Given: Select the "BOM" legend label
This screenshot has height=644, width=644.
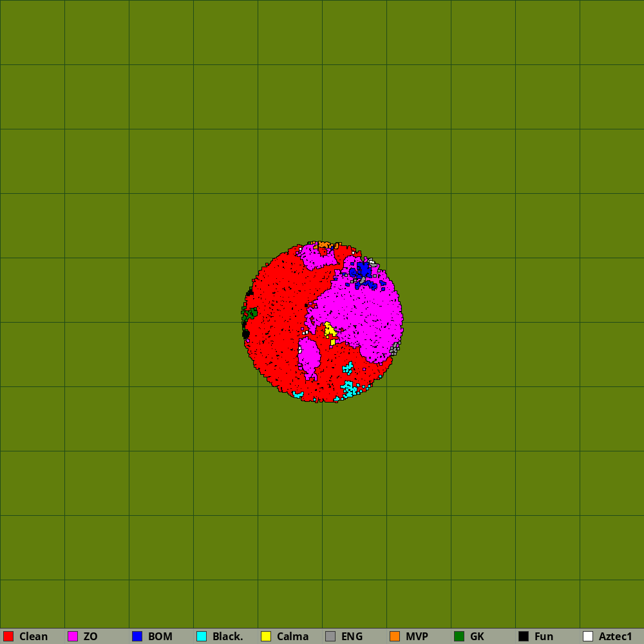Looking at the screenshot, I should [160, 636].
